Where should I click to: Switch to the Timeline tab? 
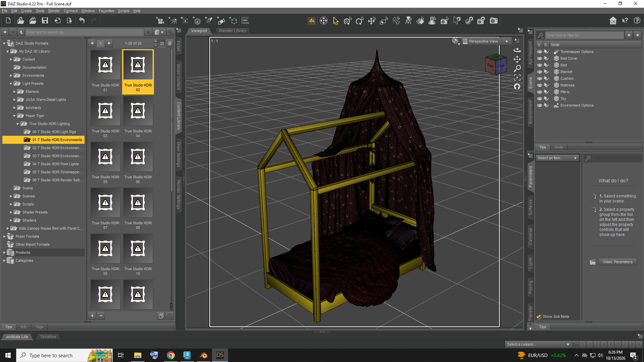(48, 337)
